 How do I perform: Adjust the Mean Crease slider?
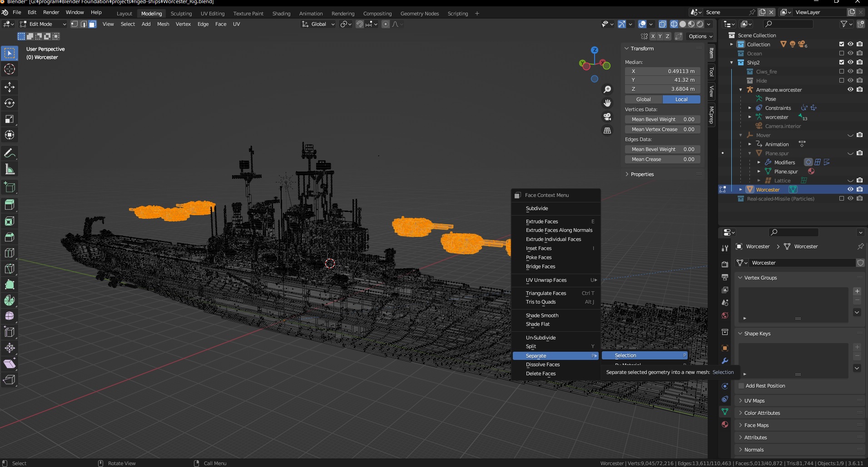[x=662, y=159]
